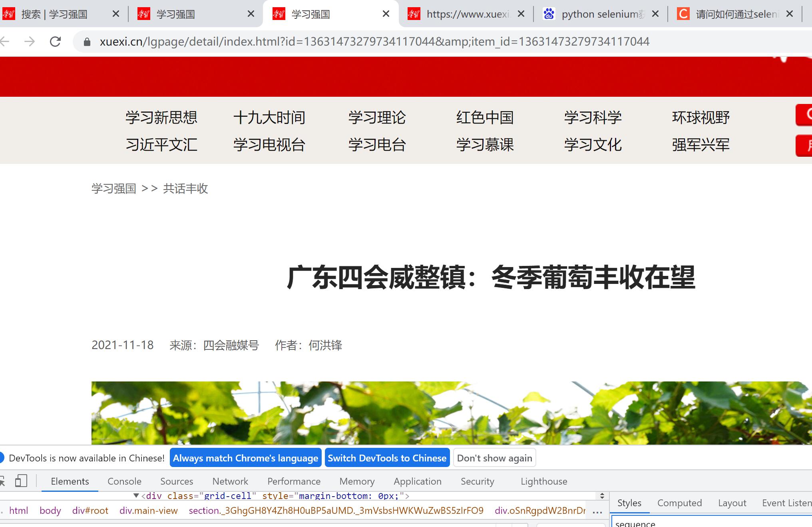Click the CSDN tab favicon
Viewport: 812px width, 527px height.
683,14
